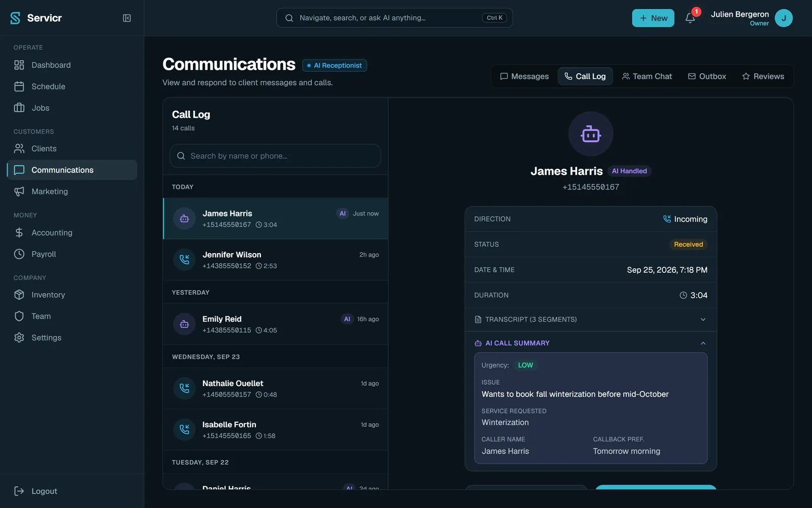
Task: Open Jobs in the sidebar
Action: point(72,108)
